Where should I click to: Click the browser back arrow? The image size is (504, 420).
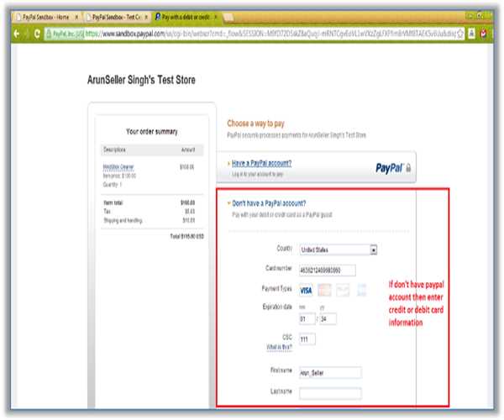tap(15, 34)
